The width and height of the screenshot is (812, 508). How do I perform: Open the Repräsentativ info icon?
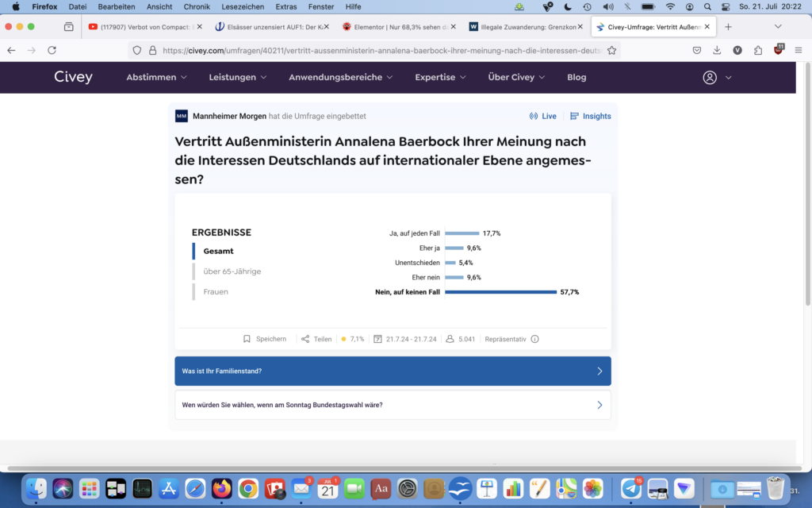click(x=534, y=339)
